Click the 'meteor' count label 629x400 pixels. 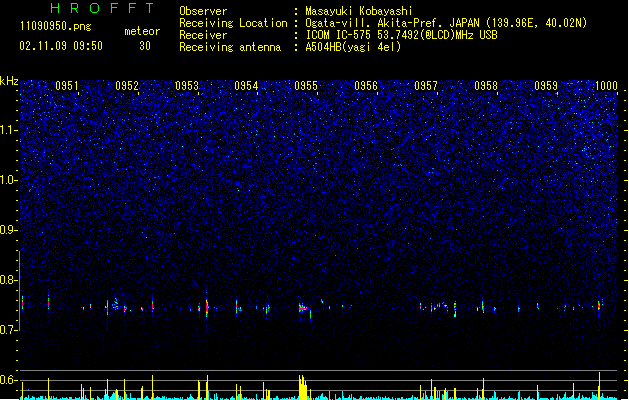tap(142, 31)
